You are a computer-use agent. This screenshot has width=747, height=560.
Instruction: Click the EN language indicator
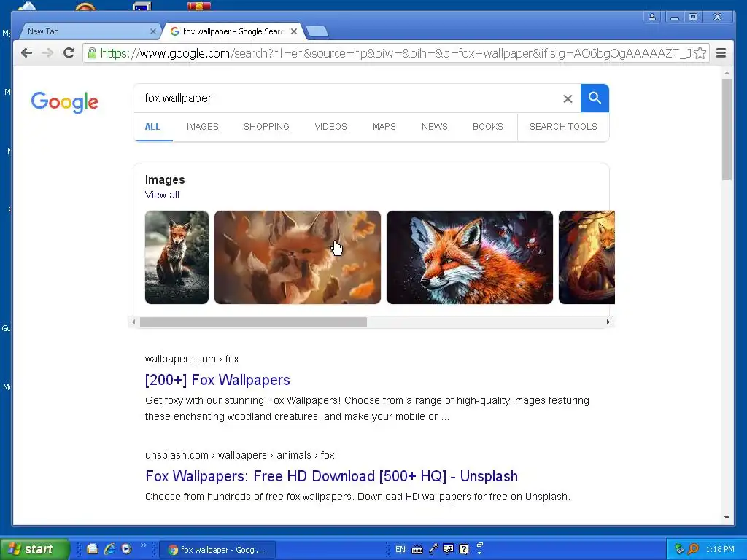point(400,550)
